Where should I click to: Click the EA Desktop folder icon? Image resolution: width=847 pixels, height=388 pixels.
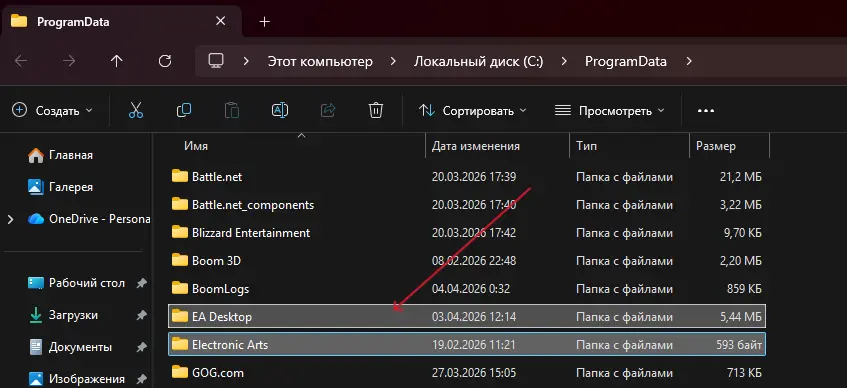(180, 317)
